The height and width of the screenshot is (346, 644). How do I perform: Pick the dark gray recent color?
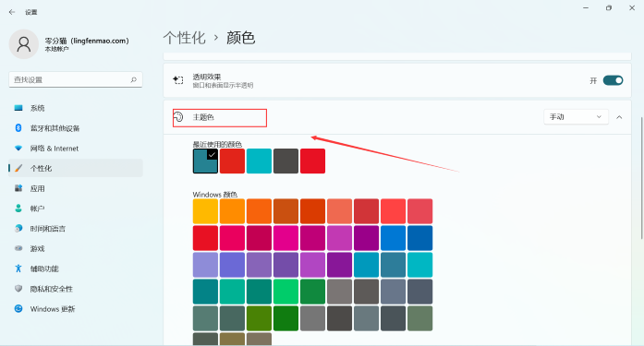click(286, 161)
